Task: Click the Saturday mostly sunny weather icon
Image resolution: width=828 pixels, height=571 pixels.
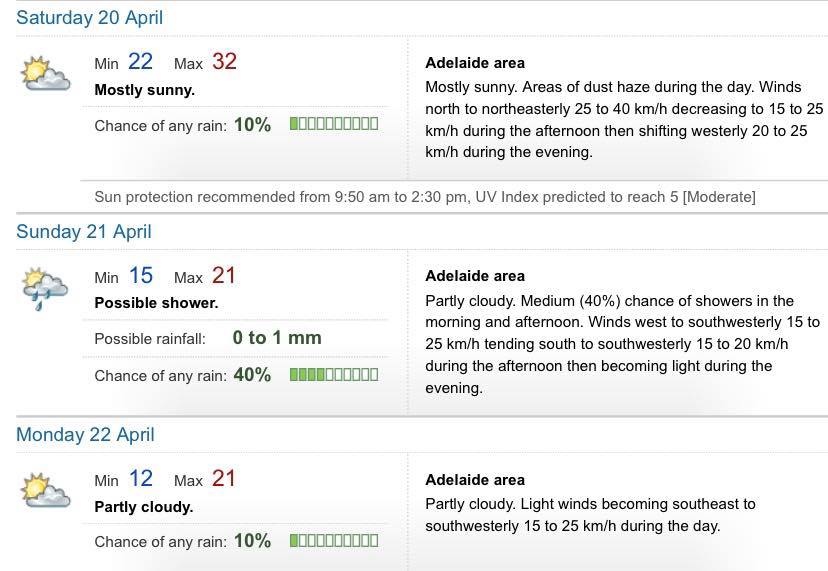Action: [x=45, y=73]
